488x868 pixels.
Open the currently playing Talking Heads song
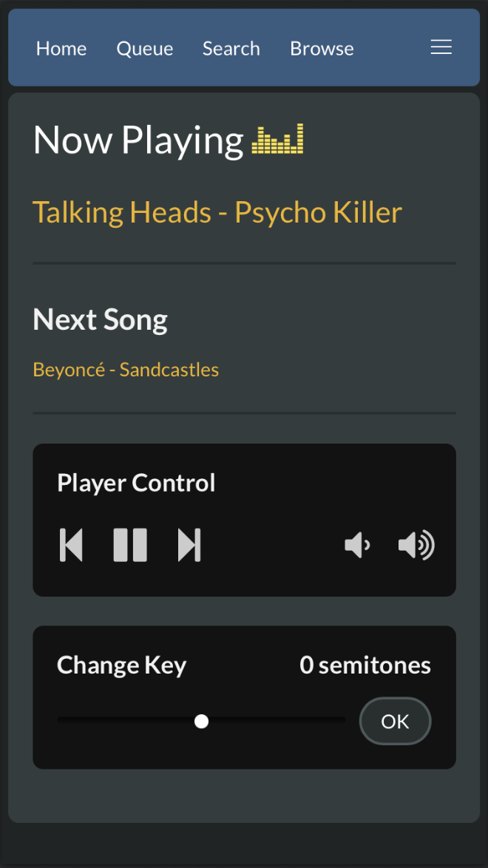click(217, 212)
